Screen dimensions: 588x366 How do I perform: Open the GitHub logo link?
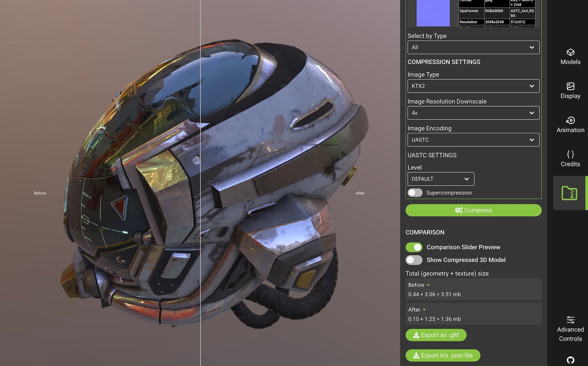tap(570, 360)
